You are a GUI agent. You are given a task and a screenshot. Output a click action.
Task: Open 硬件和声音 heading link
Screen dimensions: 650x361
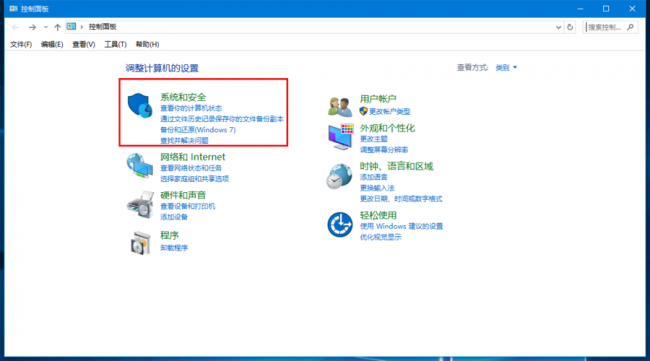pyautogui.click(x=183, y=195)
